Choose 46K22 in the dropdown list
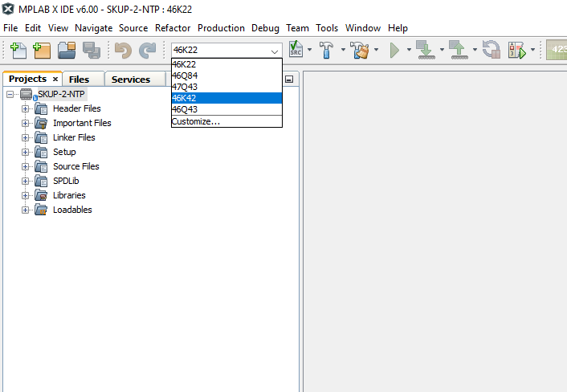 tap(226, 64)
